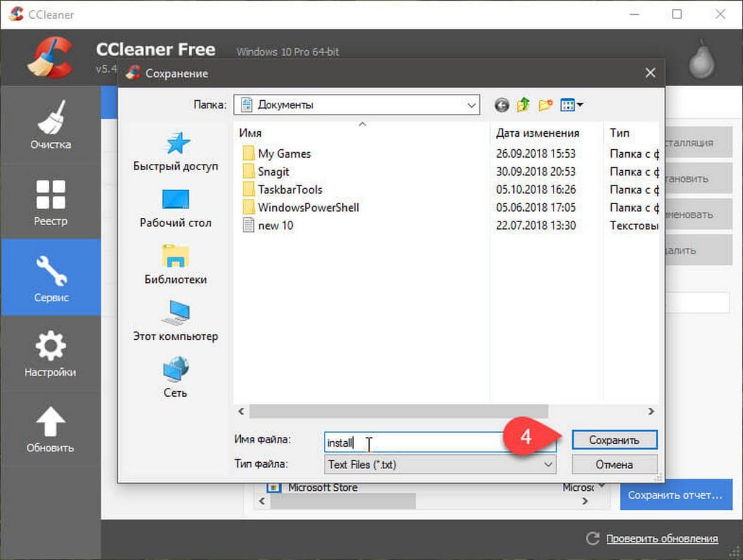Select Этот компьютер in places bar
This screenshot has height=560, width=743.
coord(176,322)
